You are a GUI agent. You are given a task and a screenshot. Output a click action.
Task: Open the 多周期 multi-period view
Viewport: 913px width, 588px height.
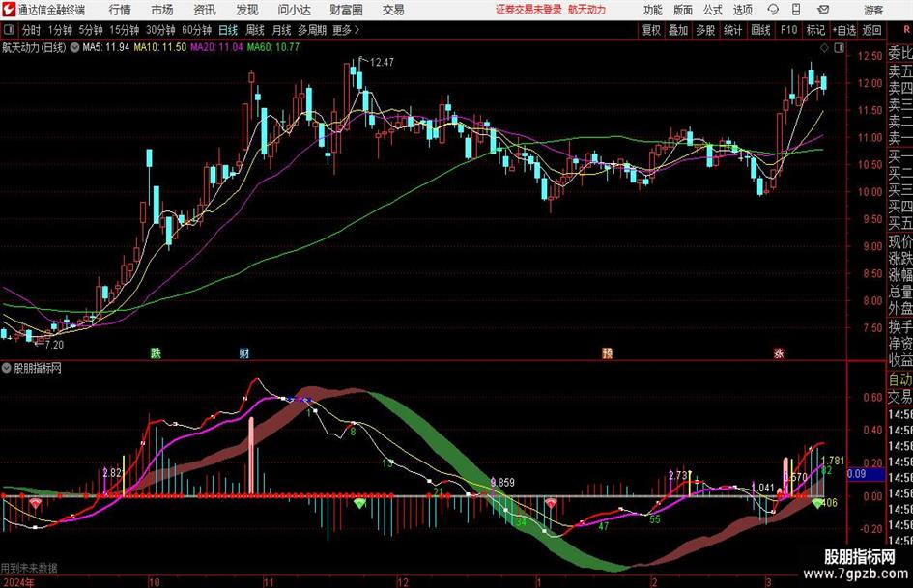coord(312,30)
